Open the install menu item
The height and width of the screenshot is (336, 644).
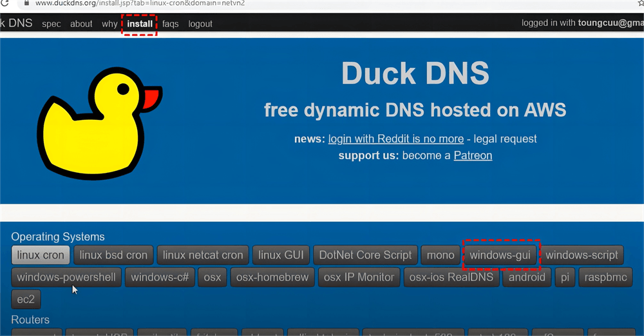[140, 24]
